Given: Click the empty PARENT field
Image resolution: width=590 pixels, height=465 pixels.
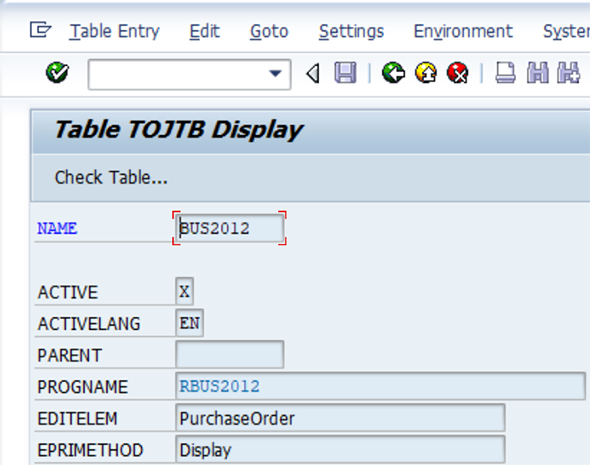Looking at the screenshot, I should coord(230,354).
